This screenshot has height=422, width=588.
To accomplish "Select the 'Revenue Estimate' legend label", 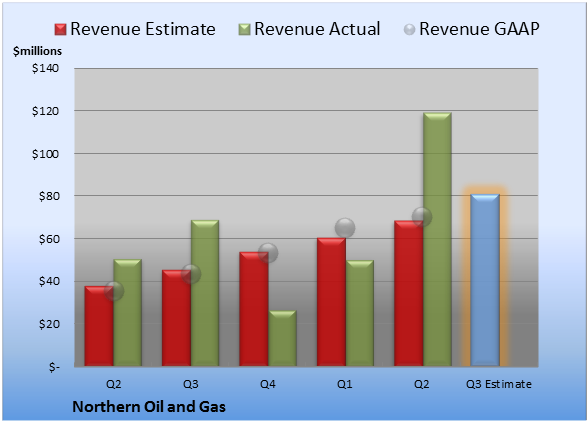I will click(143, 29).
